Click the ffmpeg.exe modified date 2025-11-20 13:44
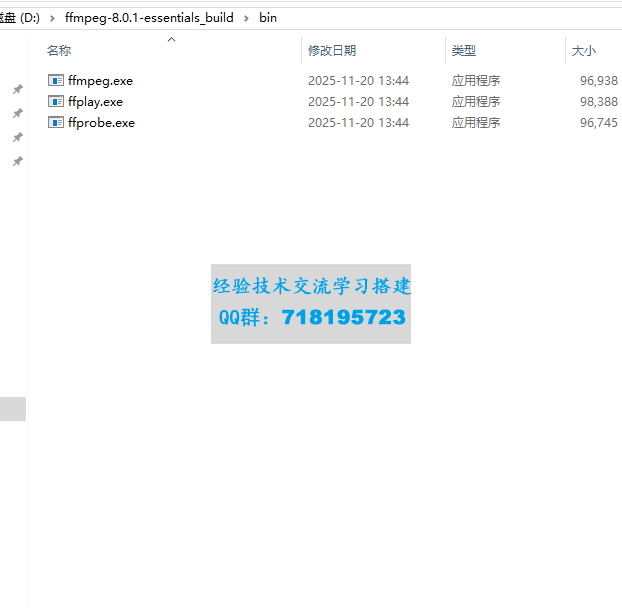The image size is (622, 608). (358, 81)
